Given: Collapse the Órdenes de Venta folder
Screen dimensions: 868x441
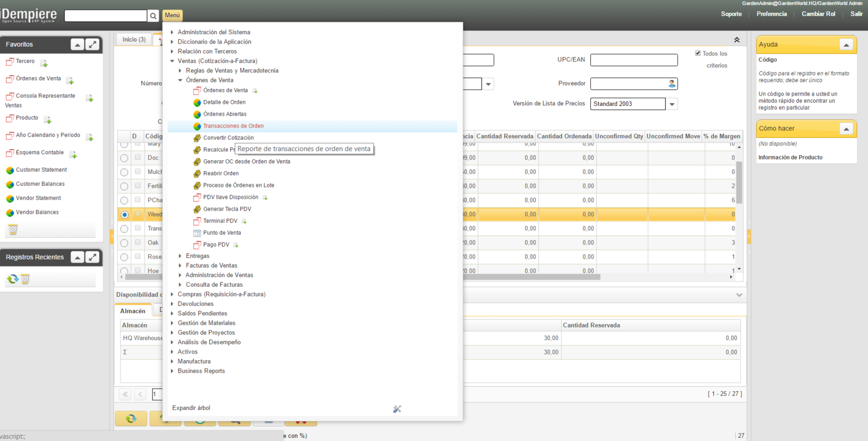Looking at the screenshot, I should click(x=180, y=80).
